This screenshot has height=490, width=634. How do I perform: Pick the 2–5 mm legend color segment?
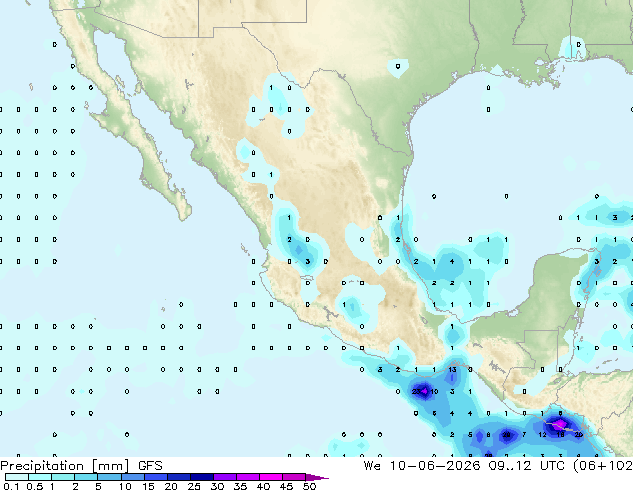pos(86,477)
